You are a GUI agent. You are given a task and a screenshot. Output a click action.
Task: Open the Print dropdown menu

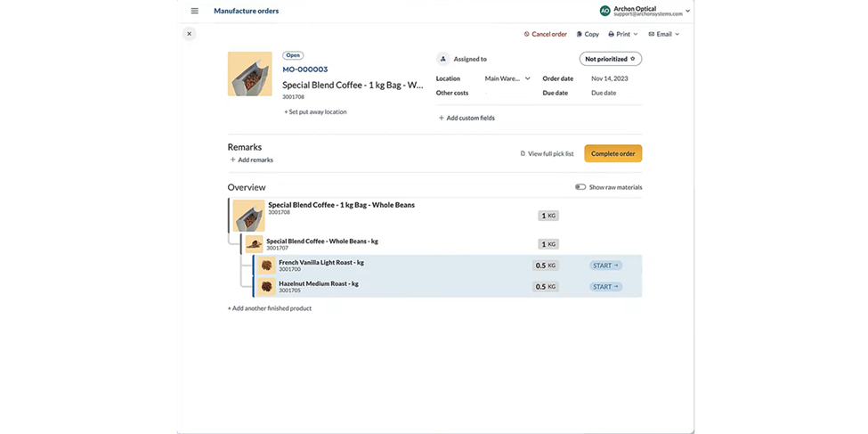pyautogui.click(x=623, y=34)
